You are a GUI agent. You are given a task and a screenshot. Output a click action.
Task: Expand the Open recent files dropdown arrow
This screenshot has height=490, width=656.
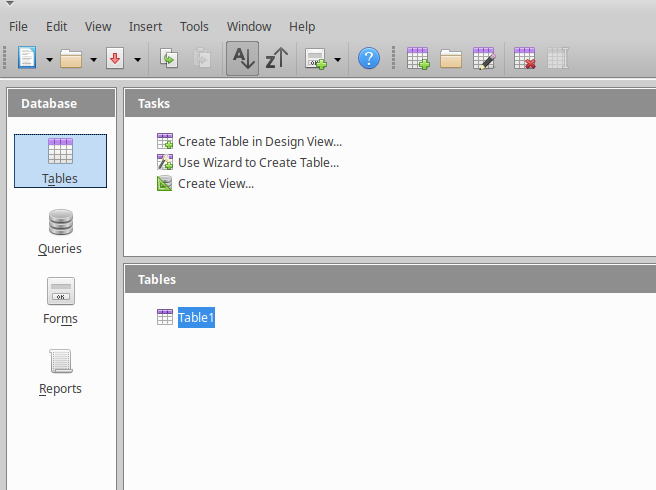point(93,59)
